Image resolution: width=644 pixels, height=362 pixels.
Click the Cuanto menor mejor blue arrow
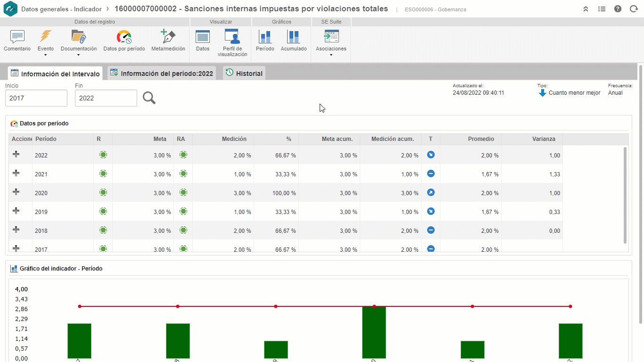coord(542,93)
